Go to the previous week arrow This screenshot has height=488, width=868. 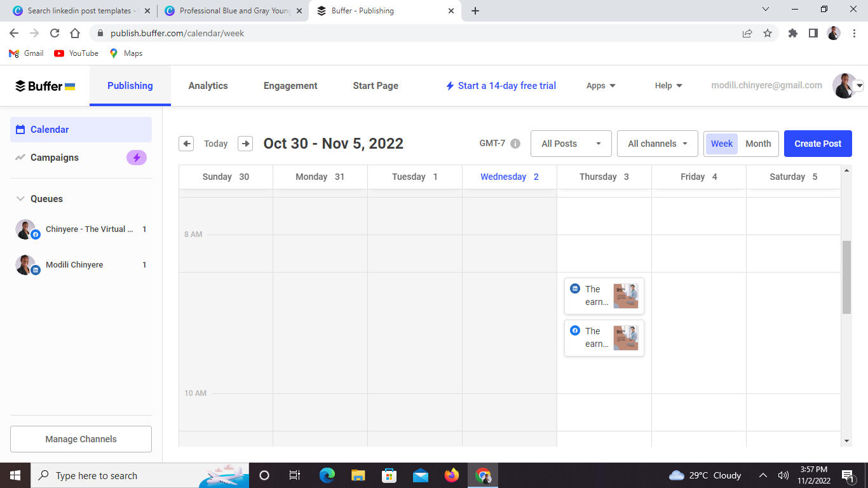pyautogui.click(x=186, y=144)
